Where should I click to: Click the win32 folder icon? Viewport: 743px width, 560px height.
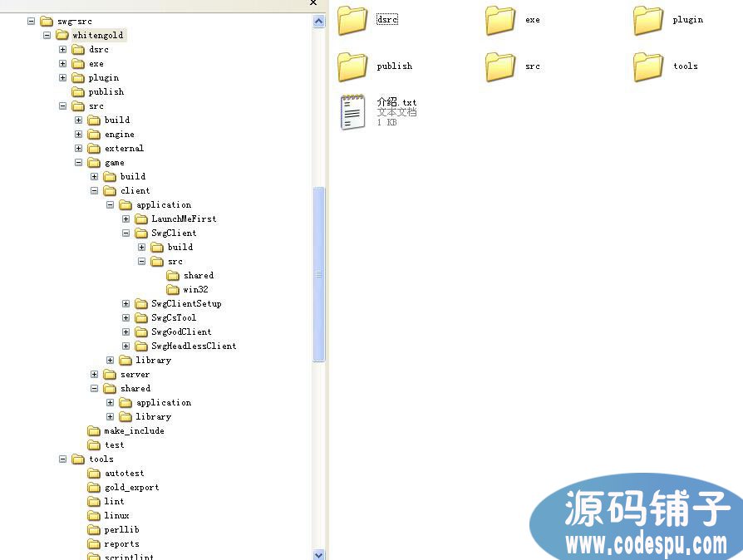point(173,289)
